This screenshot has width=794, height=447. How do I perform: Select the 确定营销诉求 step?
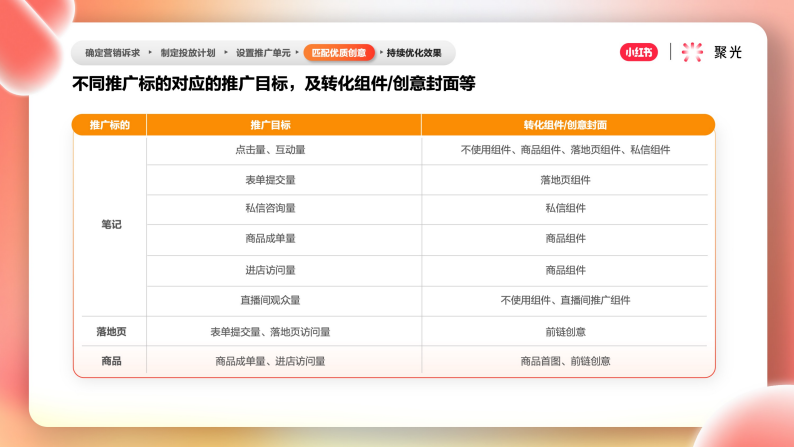point(112,53)
